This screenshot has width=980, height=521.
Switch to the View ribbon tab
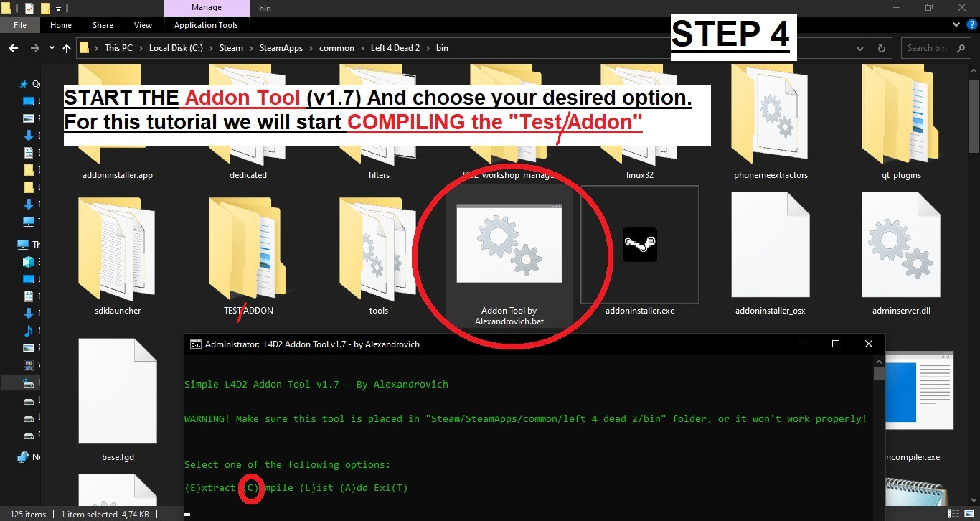tap(143, 24)
